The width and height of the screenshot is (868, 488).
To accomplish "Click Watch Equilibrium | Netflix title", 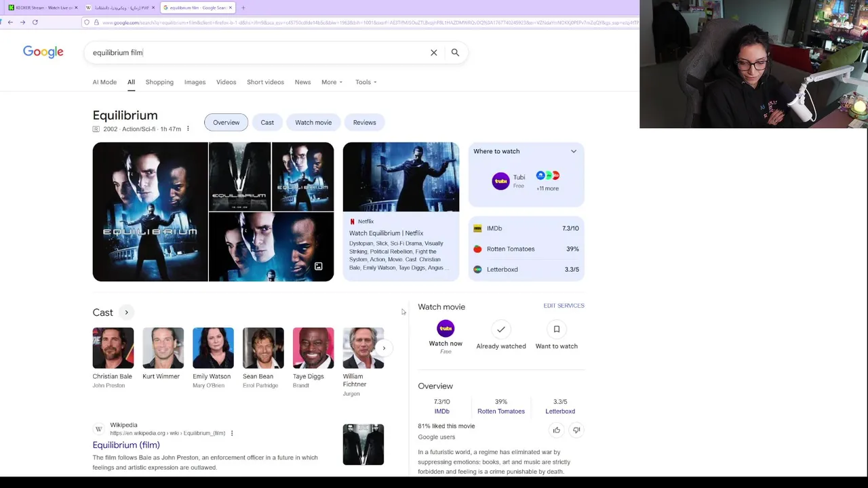I will coord(386,233).
